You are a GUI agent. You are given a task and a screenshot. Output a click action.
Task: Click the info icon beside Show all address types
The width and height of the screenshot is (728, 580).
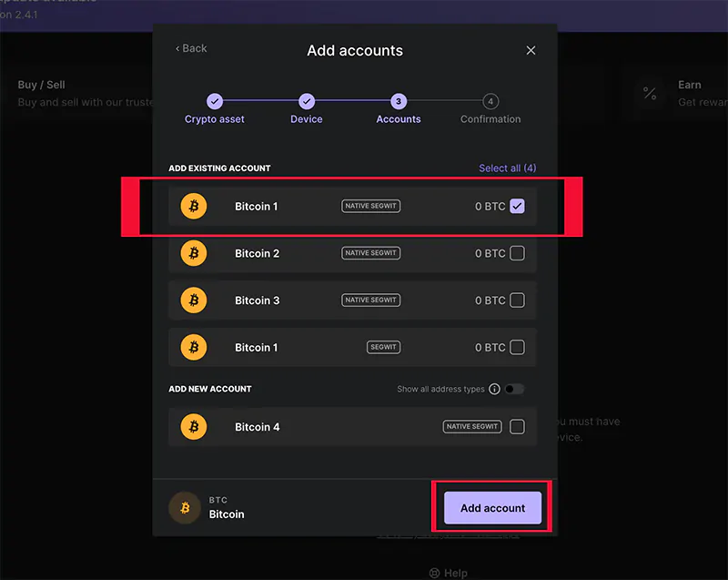coord(494,389)
